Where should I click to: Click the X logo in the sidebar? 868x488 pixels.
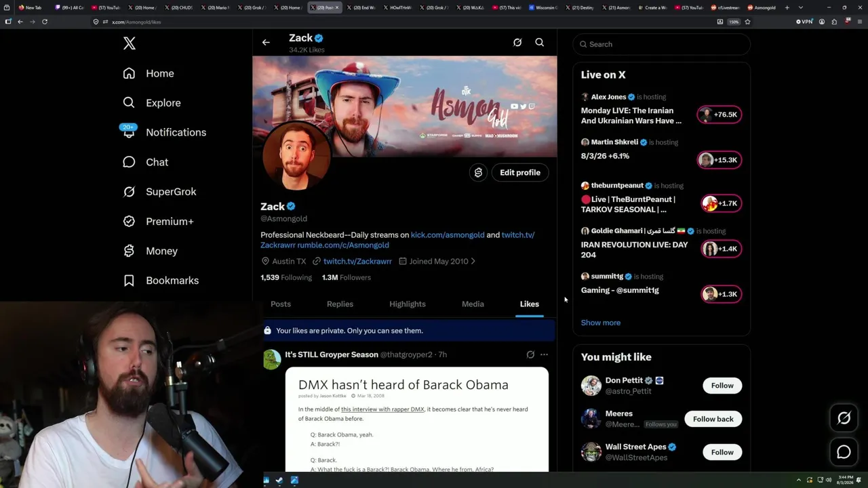point(130,44)
